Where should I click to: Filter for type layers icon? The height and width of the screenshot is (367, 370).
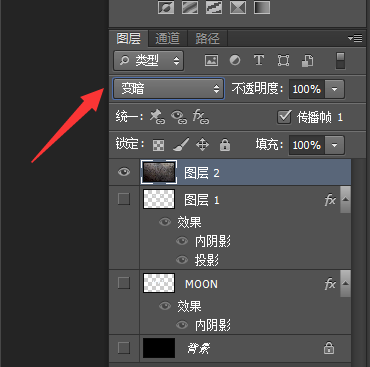coord(259,60)
